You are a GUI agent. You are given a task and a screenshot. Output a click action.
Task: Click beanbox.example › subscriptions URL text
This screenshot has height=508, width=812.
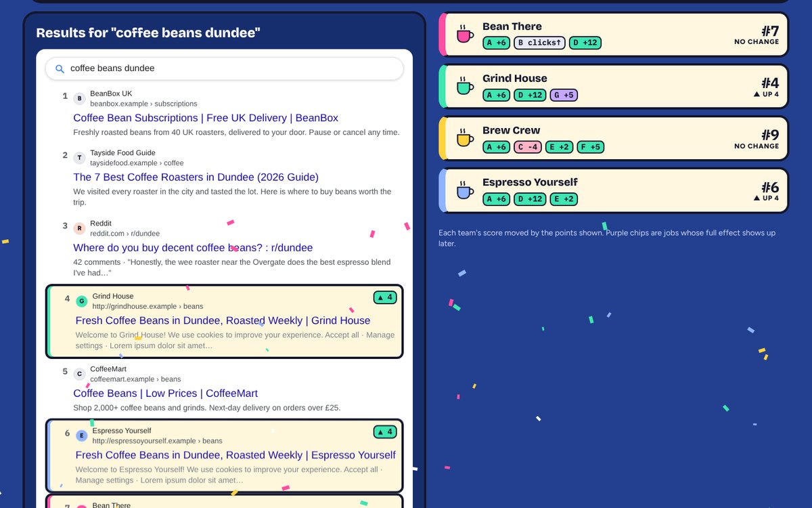tap(143, 104)
